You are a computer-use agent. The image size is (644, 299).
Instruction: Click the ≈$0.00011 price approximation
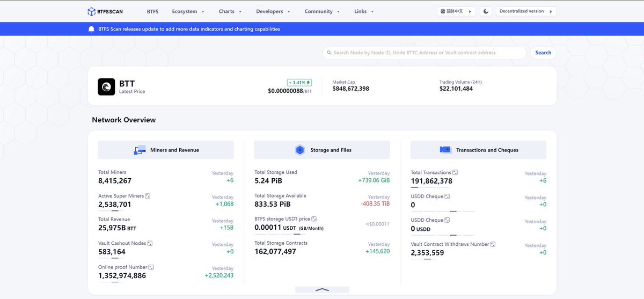pos(378,224)
